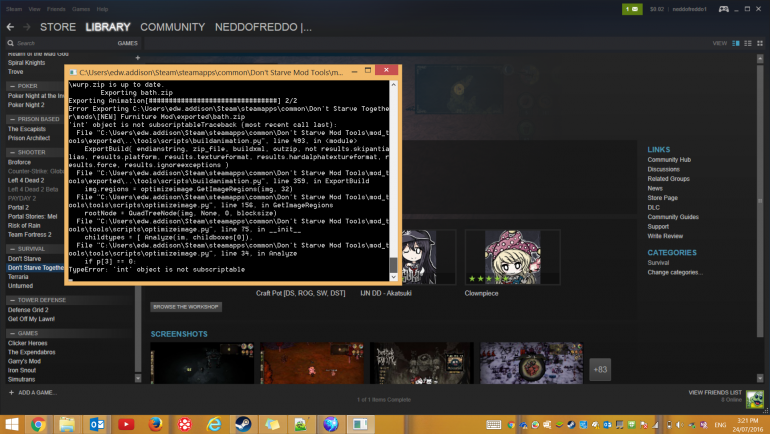Click the Add a Game plus icon
Viewport: 770px width, 434px height.
pos(11,392)
